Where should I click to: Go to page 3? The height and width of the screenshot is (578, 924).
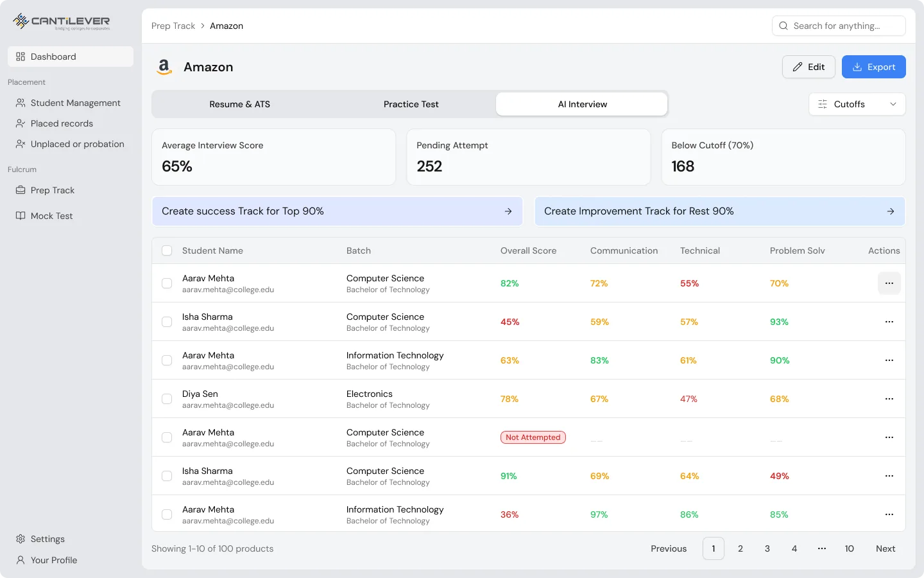[x=767, y=548]
